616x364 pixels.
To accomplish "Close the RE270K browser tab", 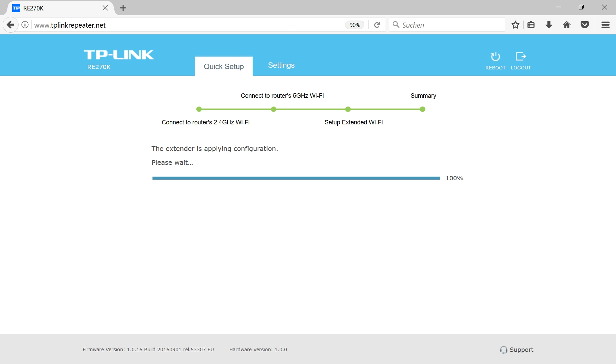I will tap(105, 8).
